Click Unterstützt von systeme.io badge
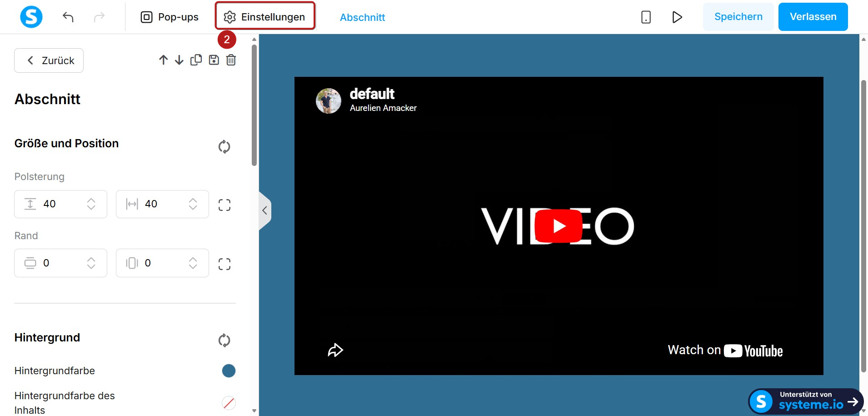 (806, 401)
